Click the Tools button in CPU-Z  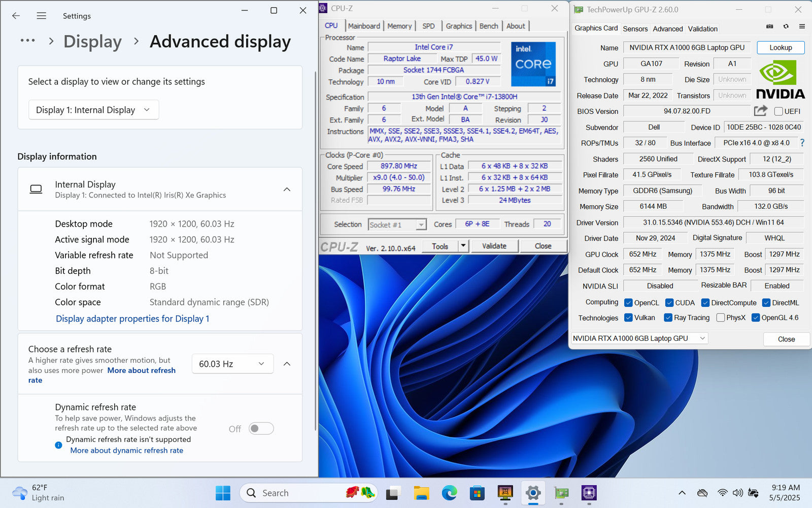click(x=440, y=246)
